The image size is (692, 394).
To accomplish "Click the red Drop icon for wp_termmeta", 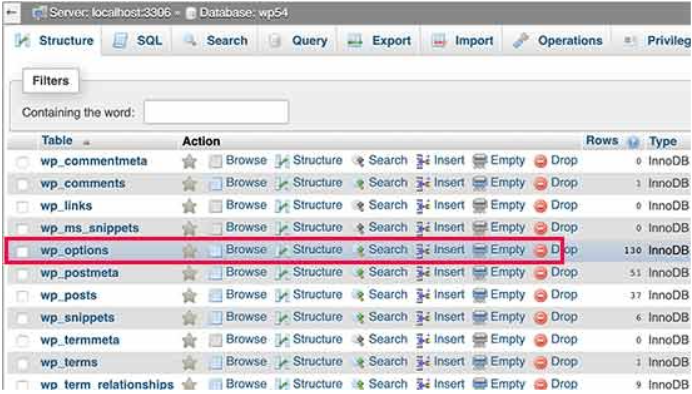I will 540,340.
